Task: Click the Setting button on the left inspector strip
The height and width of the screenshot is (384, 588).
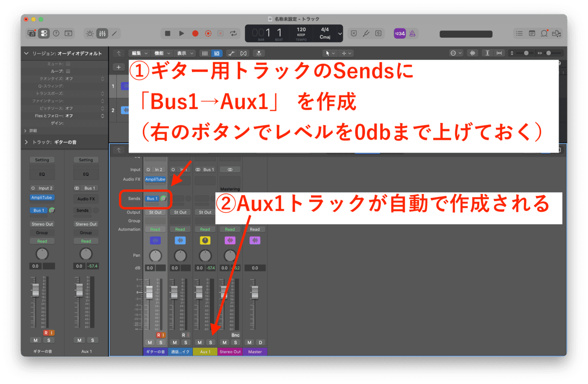Action: point(42,160)
